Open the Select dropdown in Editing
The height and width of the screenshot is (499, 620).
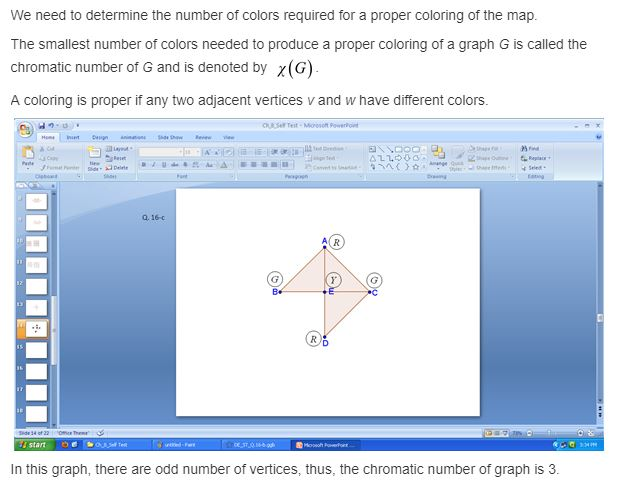pos(533,168)
